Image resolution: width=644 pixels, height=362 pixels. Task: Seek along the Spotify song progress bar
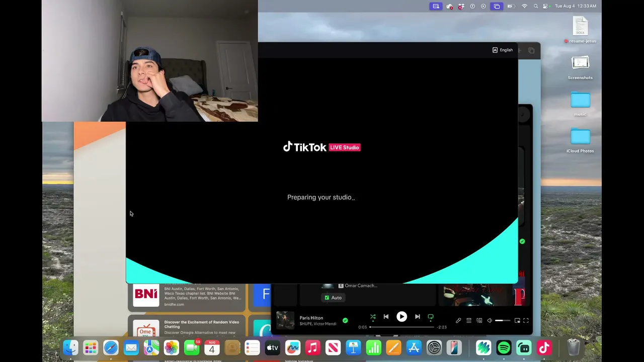(402, 327)
